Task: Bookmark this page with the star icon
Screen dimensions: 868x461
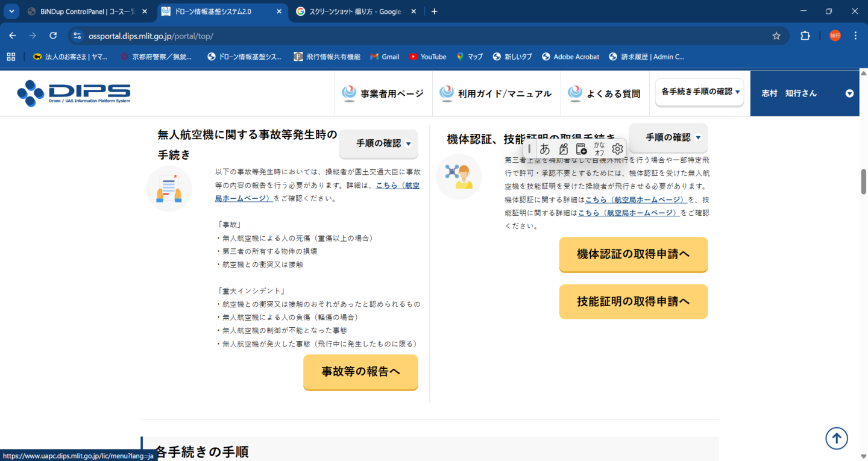Action: point(776,36)
